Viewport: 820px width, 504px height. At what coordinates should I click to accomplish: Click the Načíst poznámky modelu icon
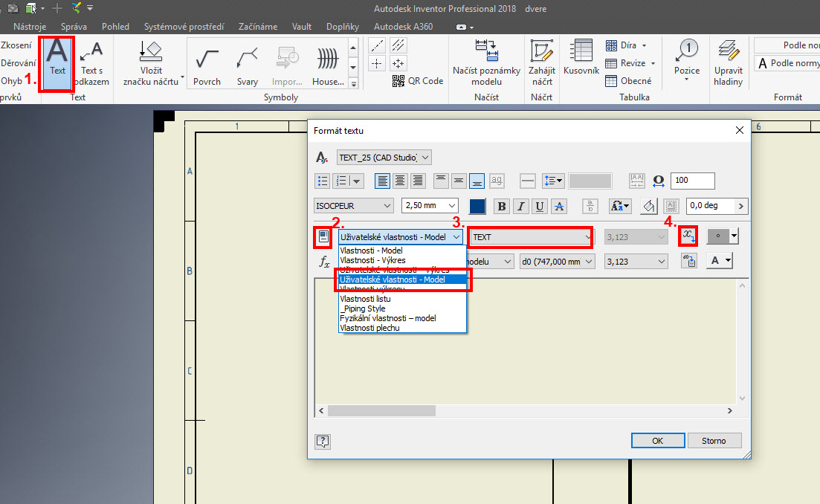pyautogui.click(x=486, y=62)
